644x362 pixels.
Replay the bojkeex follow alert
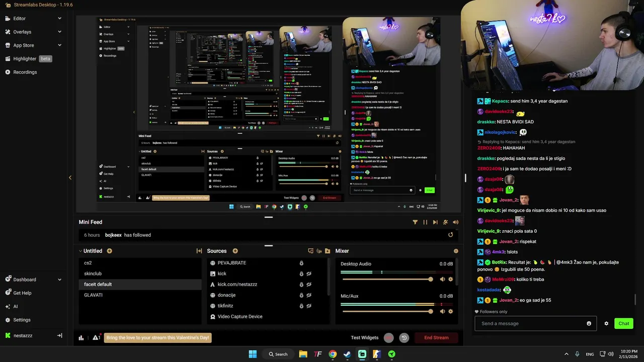450,235
